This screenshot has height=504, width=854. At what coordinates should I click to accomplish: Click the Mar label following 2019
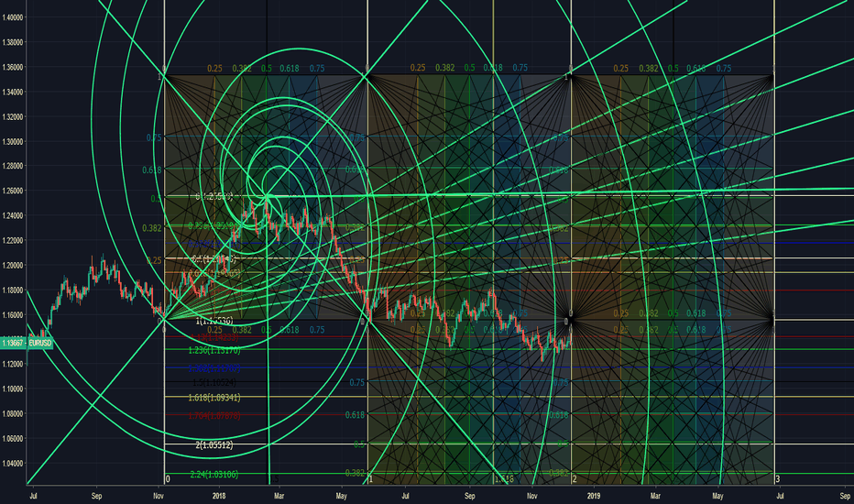655,496
